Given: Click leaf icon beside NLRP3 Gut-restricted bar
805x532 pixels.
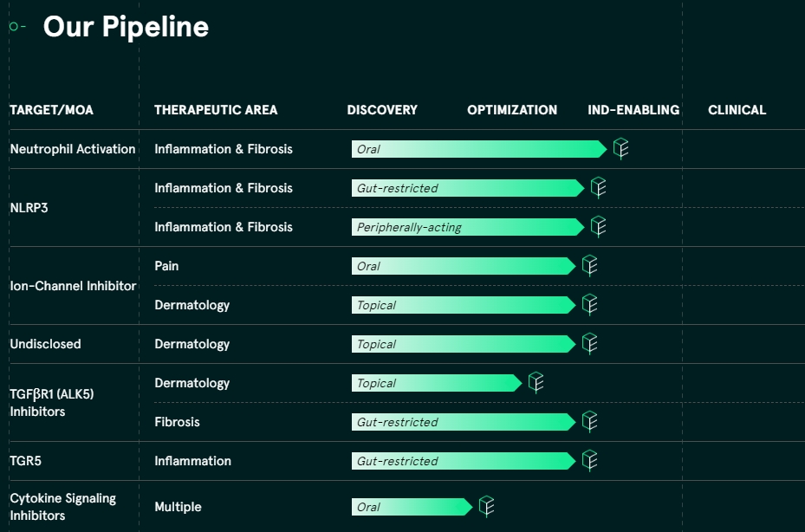Looking at the screenshot, I should [598, 188].
